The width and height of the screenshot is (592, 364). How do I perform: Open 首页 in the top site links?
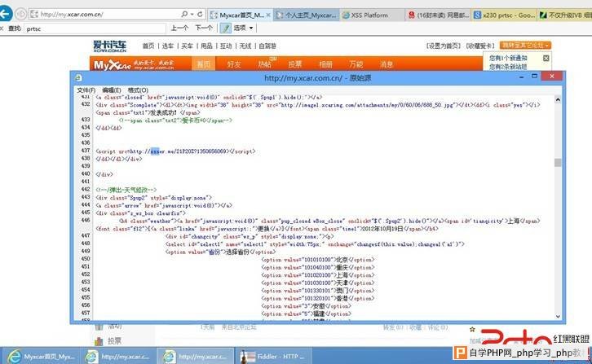(x=148, y=46)
